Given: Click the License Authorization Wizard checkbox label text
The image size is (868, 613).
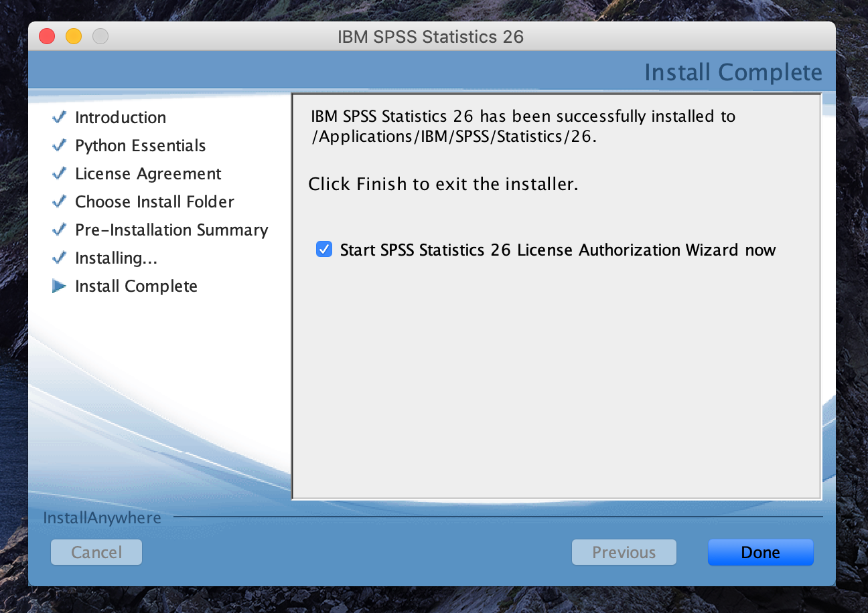Looking at the screenshot, I should (557, 250).
